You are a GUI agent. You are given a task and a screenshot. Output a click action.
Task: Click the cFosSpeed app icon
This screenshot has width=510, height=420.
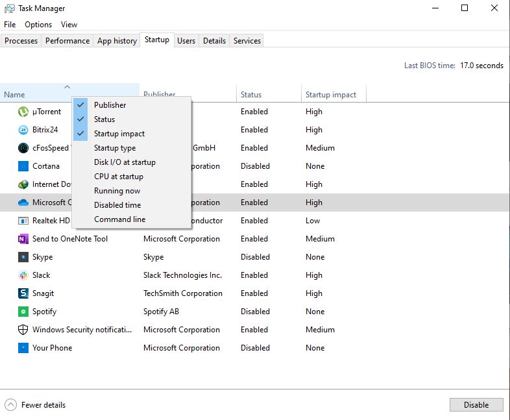point(23,148)
